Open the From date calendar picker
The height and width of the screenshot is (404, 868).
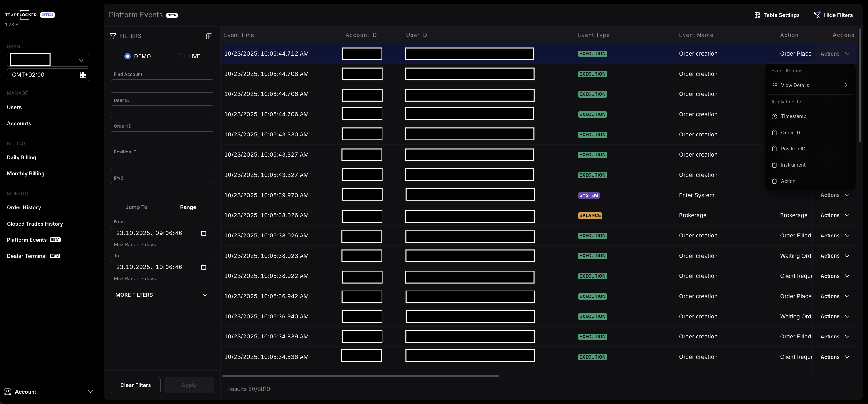pyautogui.click(x=204, y=233)
